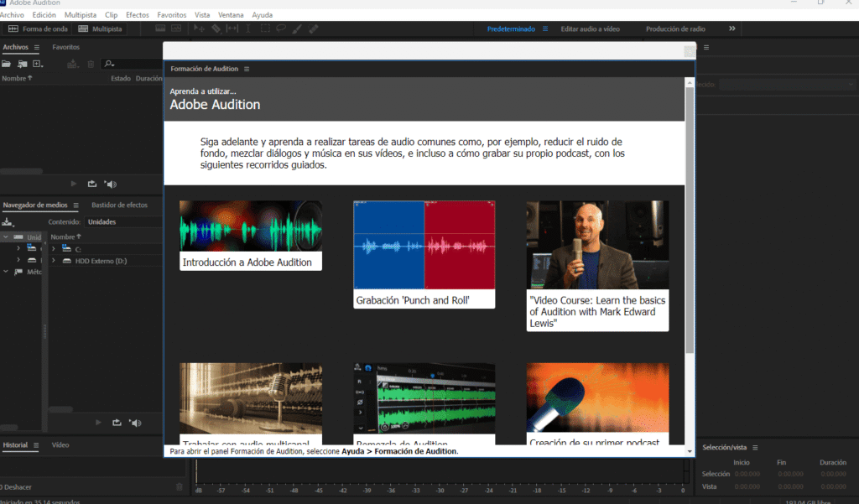Open the Formación de Audition panel menu
Viewport: 859px width, 504px height.
(x=247, y=69)
